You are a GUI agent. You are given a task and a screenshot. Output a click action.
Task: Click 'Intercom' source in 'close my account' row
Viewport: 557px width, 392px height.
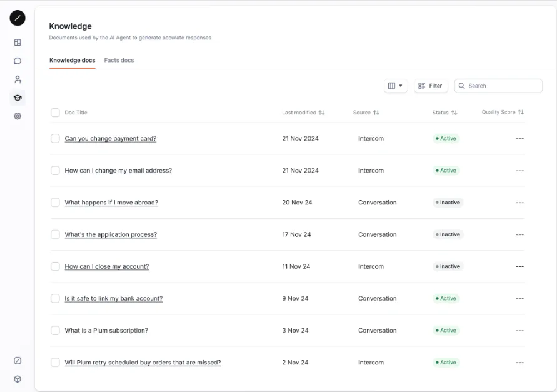(x=371, y=266)
